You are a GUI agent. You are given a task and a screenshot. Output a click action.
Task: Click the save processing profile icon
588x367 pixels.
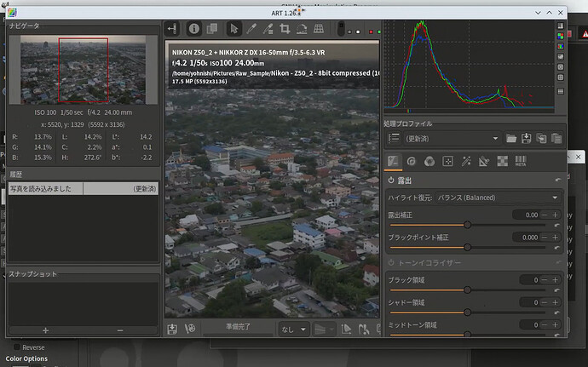tap(527, 138)
